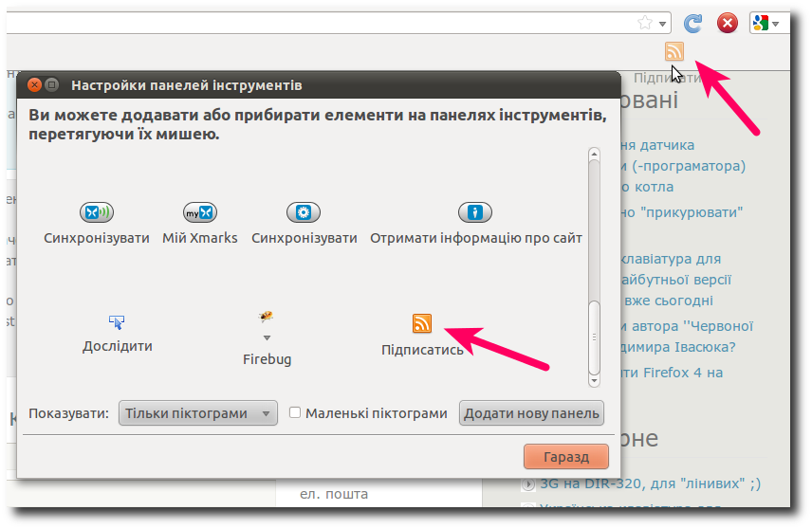Click the Додати нову панель button
The image size is (812, 529).
coord(531,413)
